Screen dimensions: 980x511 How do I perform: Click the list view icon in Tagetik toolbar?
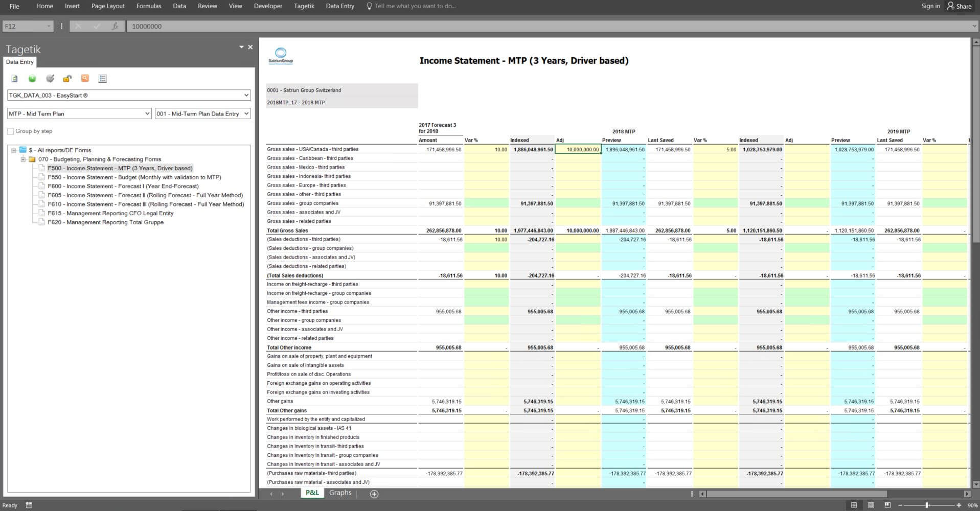tap(103, 79)
